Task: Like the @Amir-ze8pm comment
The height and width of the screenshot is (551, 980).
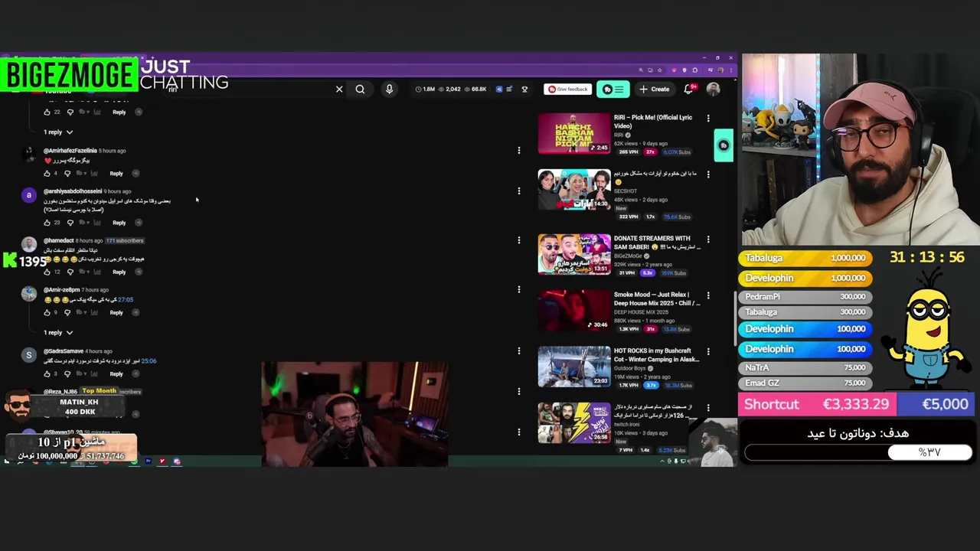Action: pos(47,312)
